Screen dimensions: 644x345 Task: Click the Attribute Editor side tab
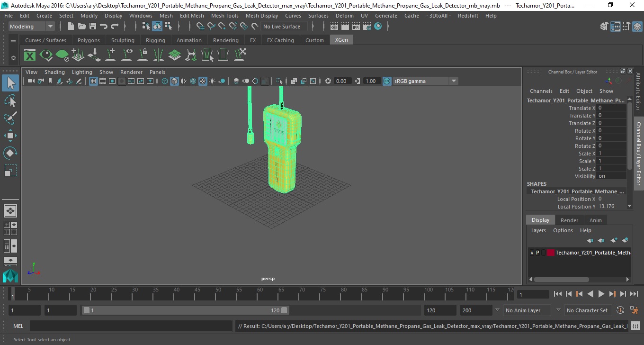(638, 92)
